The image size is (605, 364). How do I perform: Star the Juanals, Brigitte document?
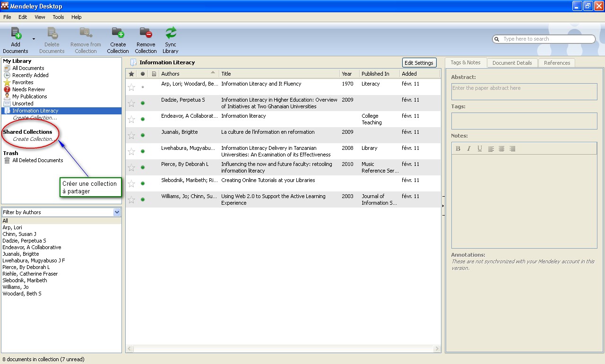click(x=131, y=135)
